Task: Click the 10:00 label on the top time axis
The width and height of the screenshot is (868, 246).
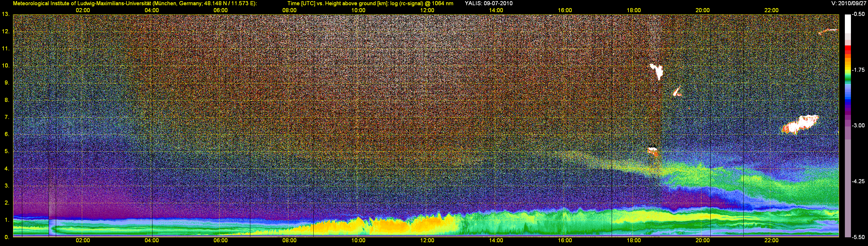Action: pyautogui.click(x=358, y=10)
